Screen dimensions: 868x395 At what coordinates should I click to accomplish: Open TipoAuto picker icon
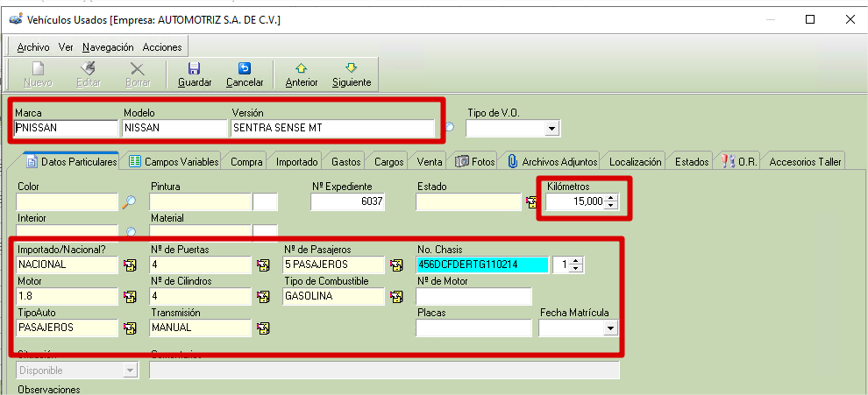[x=130, y=328]
